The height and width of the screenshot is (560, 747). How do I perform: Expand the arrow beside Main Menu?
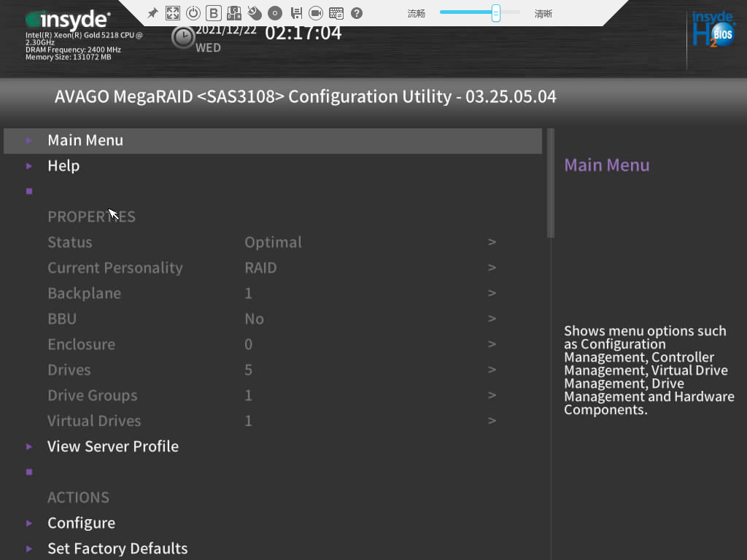point(29,141)
